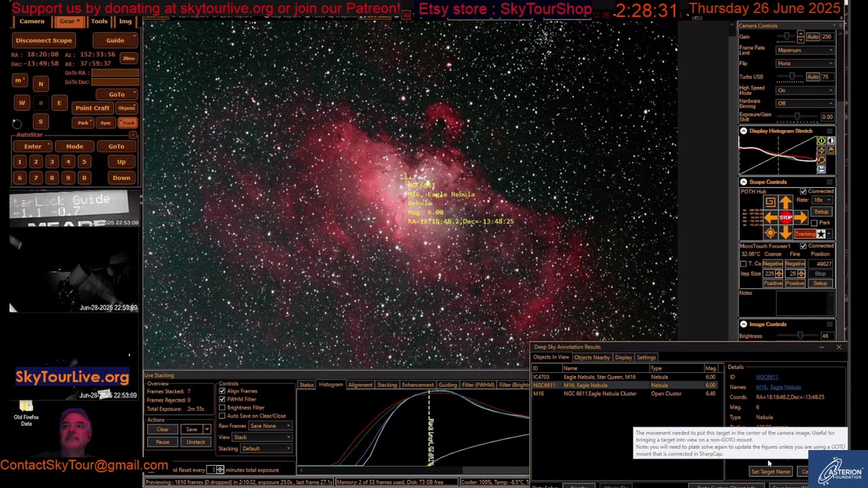The width and height of the screenshot is (868, 488).
Task: Click the Set Target Name button
Action: click(x=770, y=472)
